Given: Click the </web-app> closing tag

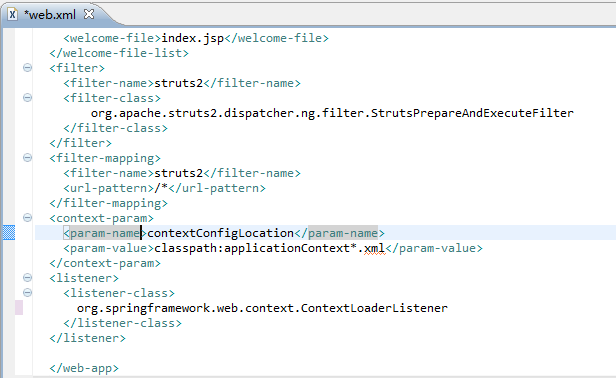Looking at the screenshot, I should click(x=84, y=368).
